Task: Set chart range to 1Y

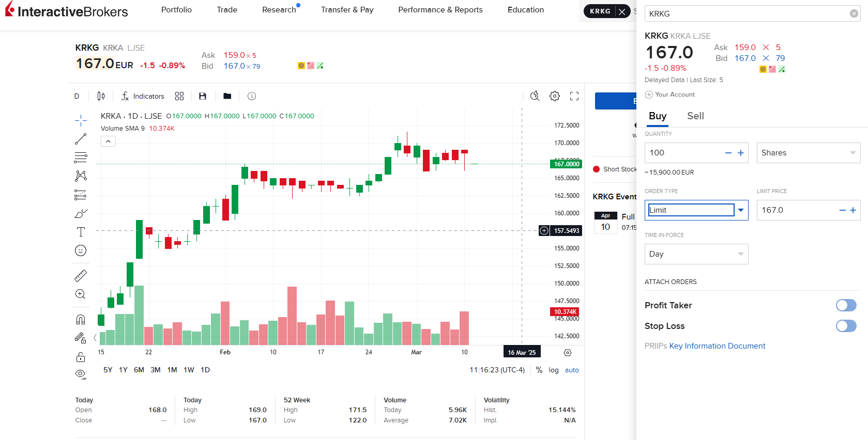Action: [123, 370]
